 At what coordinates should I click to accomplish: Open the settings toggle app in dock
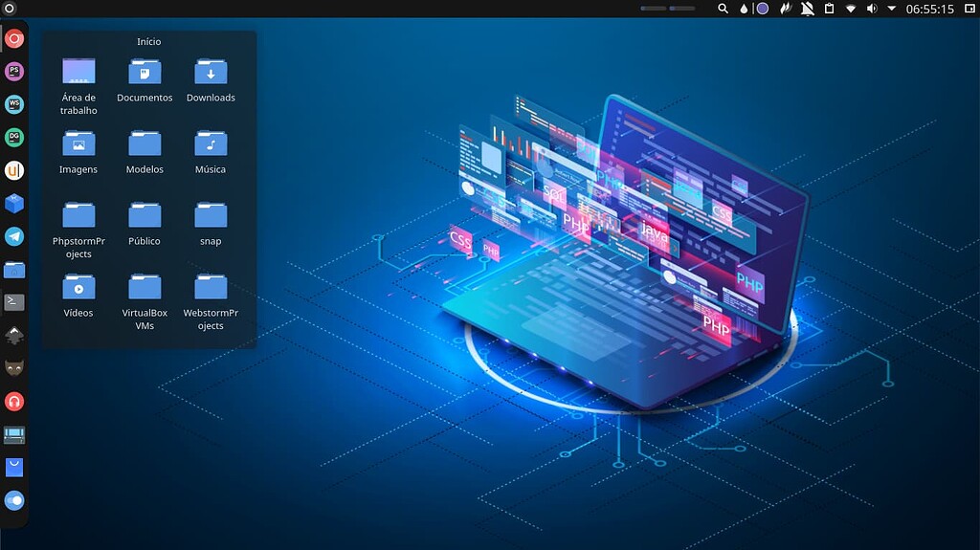click(14, 500)
